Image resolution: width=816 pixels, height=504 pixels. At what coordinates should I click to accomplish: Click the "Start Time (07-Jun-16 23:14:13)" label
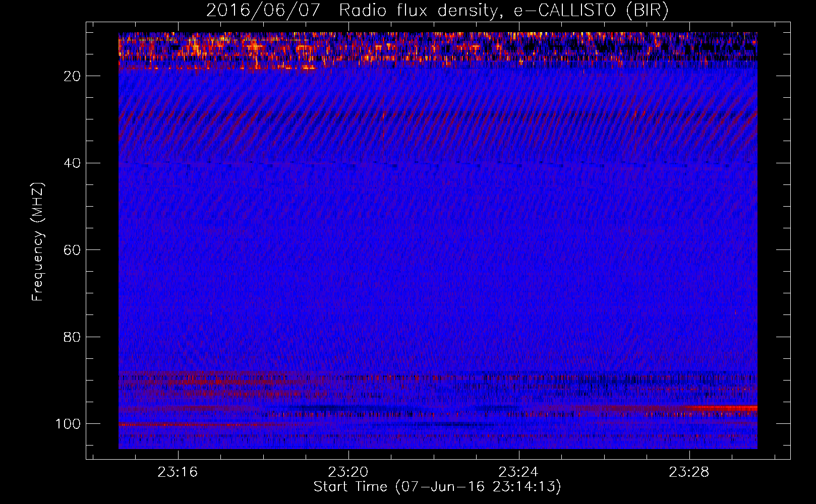point(437,487)
